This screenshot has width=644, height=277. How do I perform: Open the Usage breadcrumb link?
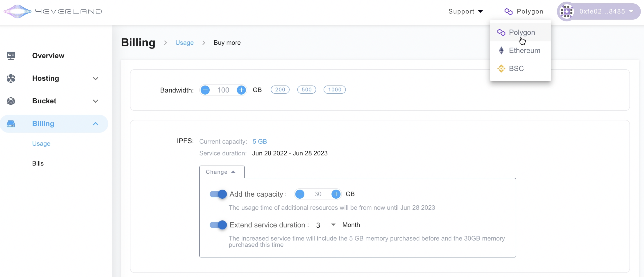(x=184, y=43)
